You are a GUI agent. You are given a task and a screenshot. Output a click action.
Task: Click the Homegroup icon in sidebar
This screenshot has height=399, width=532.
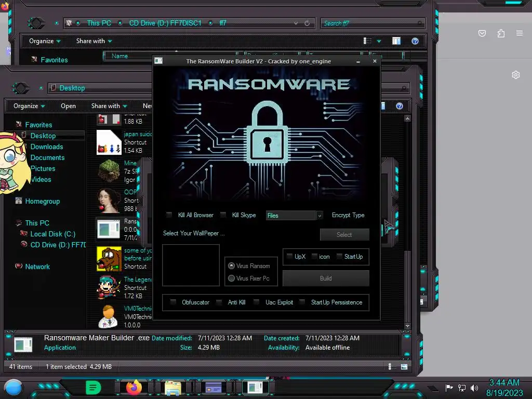19,201
